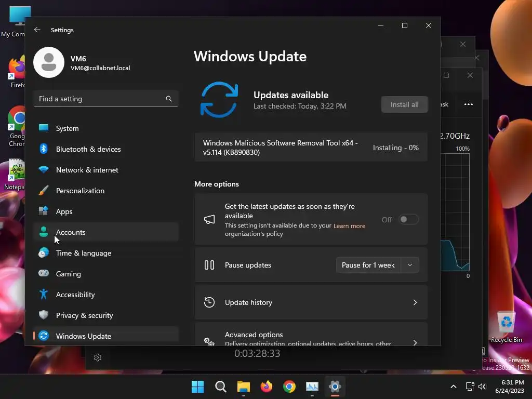The width and height of the screenshot is (532, 399).
Task: Open Bluetooth & devices category
Action: point(106,149)
